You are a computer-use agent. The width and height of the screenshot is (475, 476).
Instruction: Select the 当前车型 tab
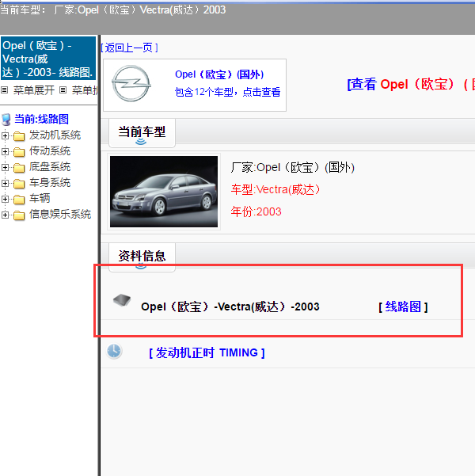(142, 133)
